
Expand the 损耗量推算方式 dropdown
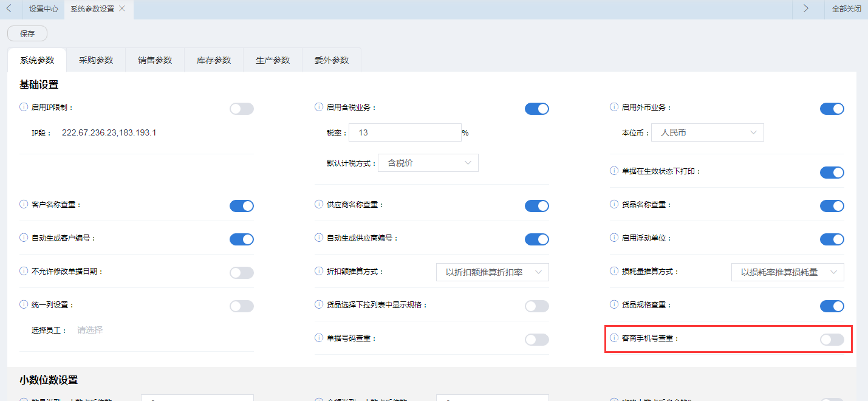click(788, 272)
